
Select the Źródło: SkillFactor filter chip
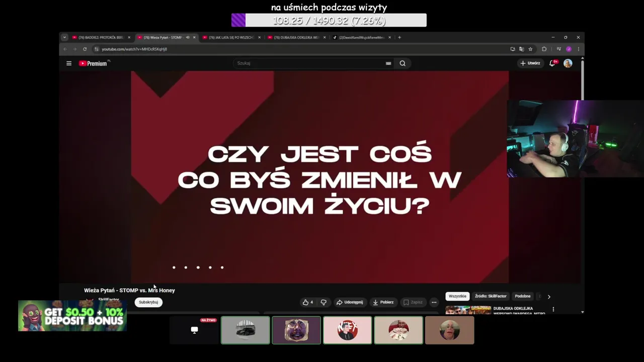click(491, 296)
